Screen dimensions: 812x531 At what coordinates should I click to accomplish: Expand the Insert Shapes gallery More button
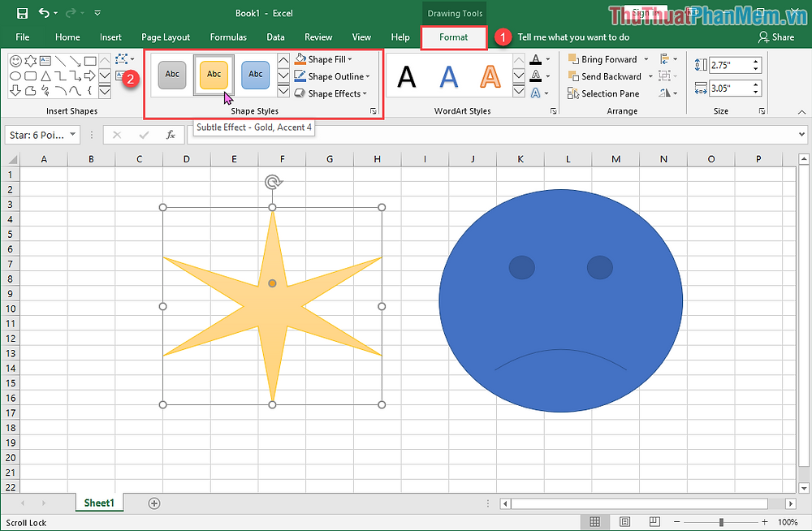point(105,92)
